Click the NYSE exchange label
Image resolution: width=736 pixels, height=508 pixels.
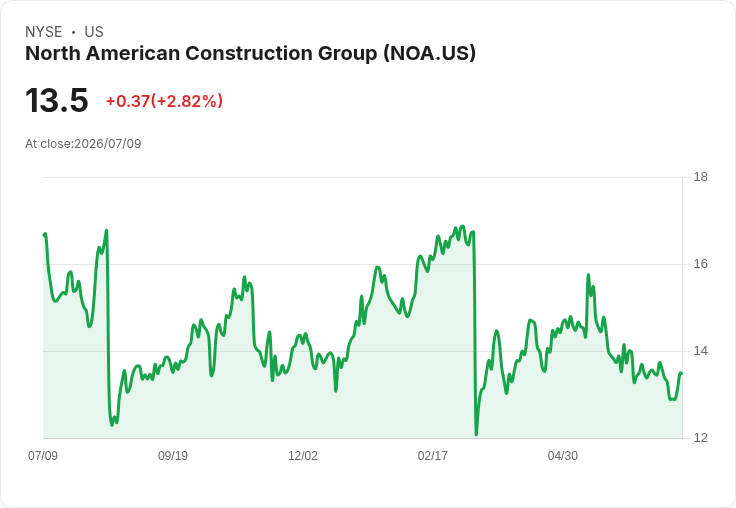point(44,32)
